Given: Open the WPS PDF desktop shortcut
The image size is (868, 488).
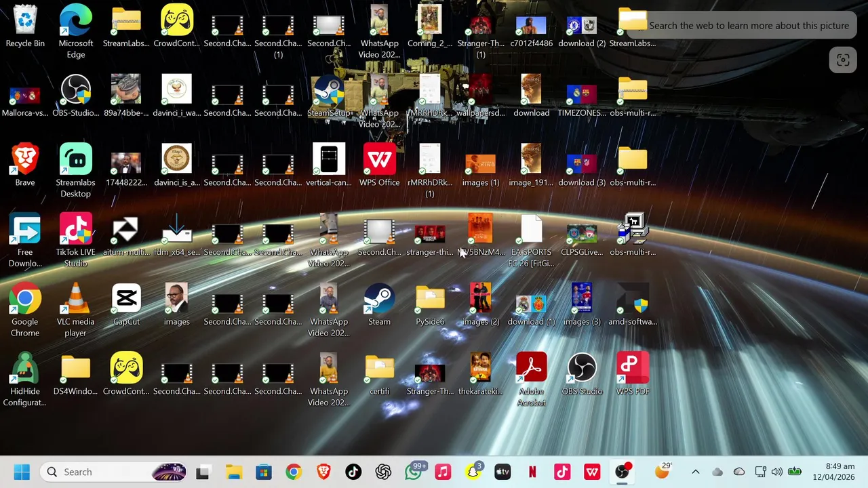Looking at the screenshot, I should [633, 374].
